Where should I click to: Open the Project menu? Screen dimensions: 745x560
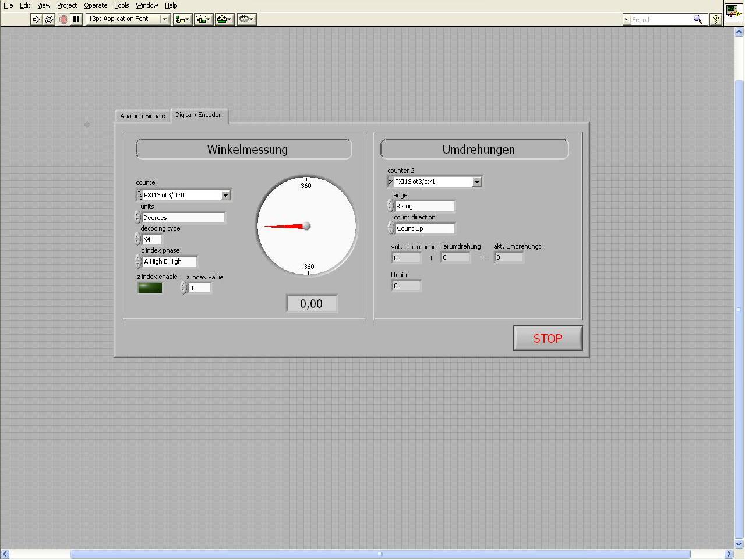(x=67, y=5)
